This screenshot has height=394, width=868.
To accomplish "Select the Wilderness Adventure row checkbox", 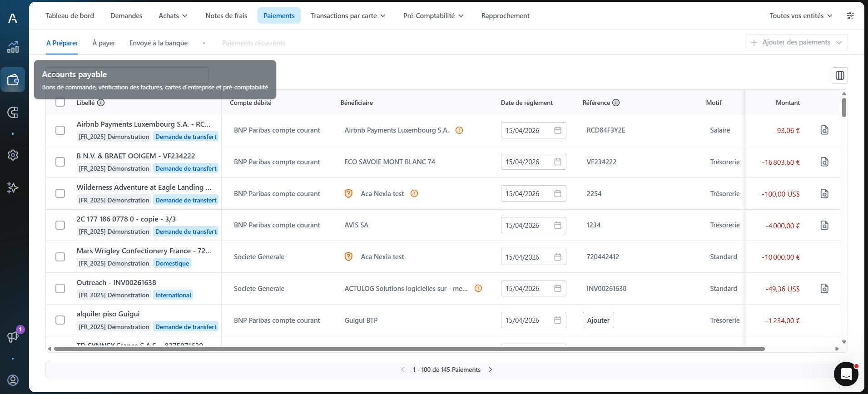I will pyautogui.click(x=60, y=193).
